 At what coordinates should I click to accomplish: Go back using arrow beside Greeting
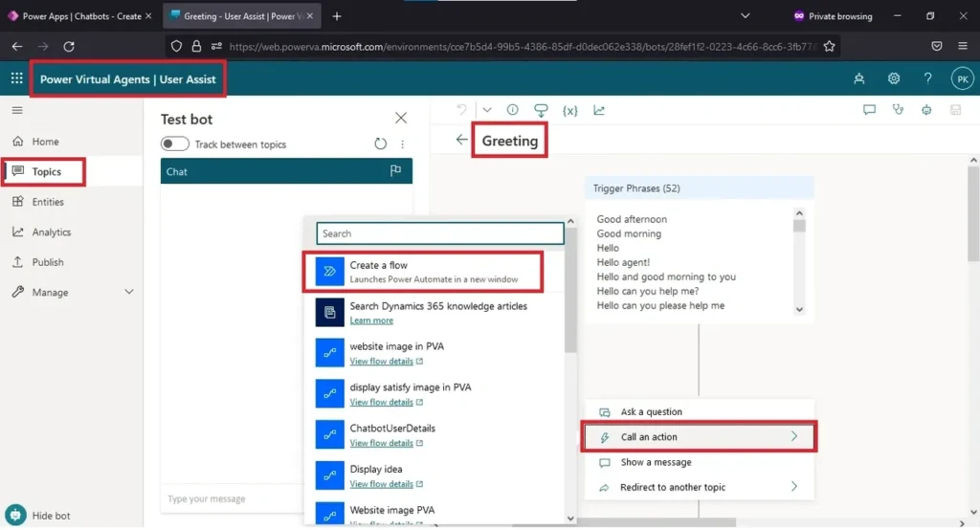click(461, 140)
